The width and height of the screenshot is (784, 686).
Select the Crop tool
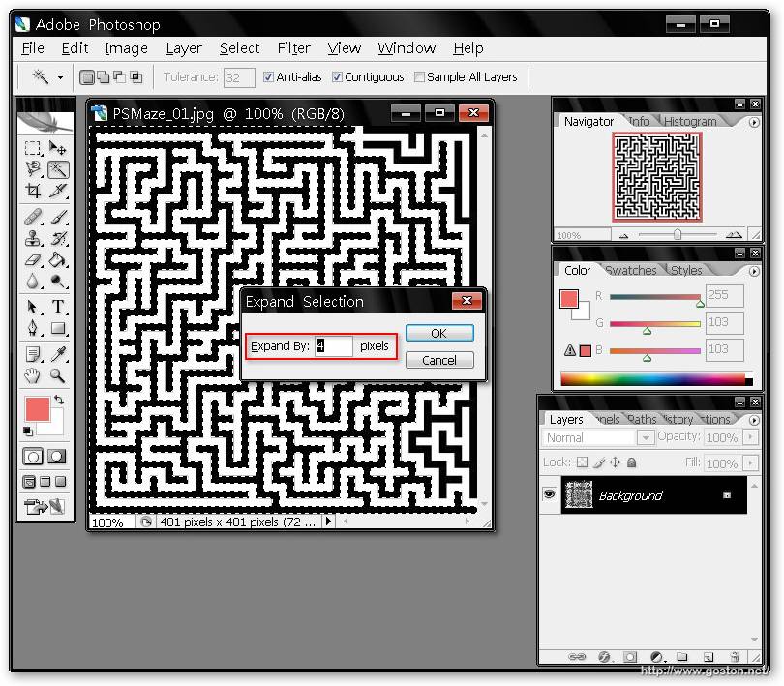(33, 191)
